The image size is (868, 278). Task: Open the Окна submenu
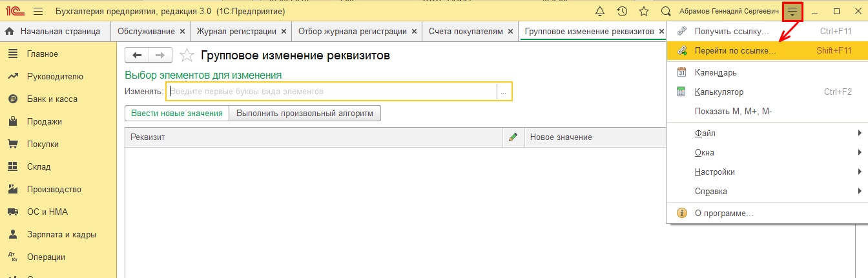coord(705,153)
